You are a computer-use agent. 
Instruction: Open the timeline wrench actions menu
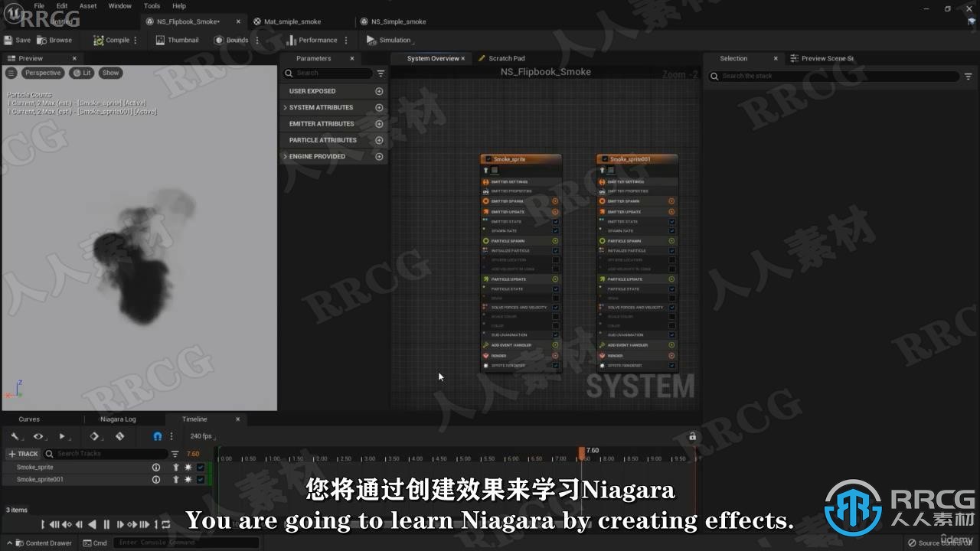coord(15,436)
